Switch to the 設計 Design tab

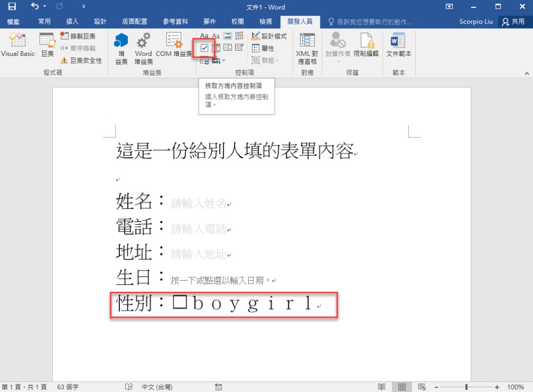point(100,22)
